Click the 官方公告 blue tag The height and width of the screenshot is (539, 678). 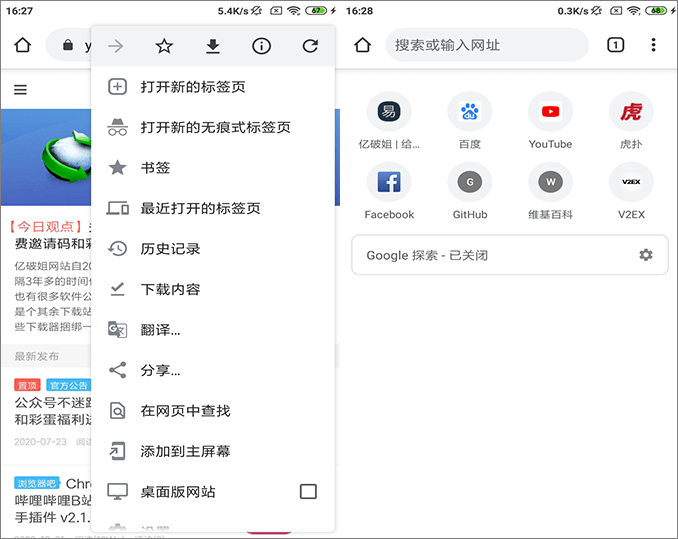click(x=68, y=385)
